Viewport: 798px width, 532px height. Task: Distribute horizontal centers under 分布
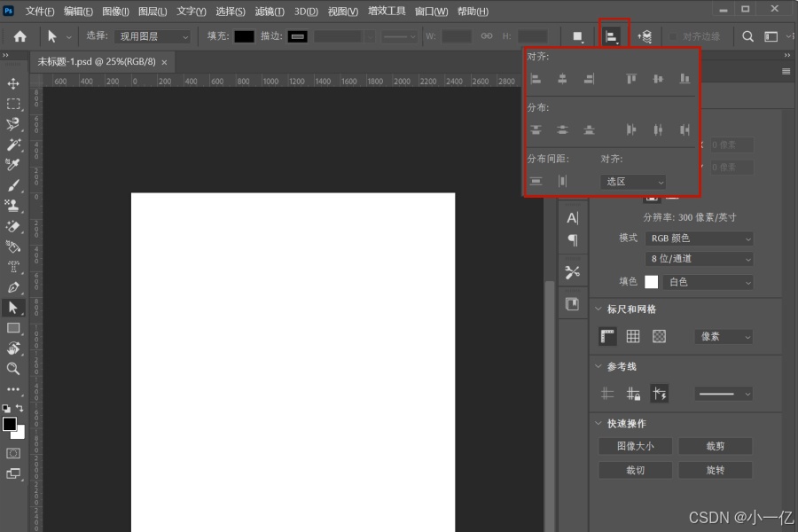pos(658,129)
